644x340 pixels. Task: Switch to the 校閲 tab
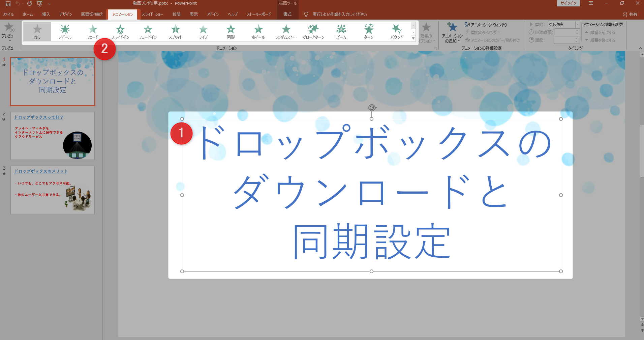(177, 14)
